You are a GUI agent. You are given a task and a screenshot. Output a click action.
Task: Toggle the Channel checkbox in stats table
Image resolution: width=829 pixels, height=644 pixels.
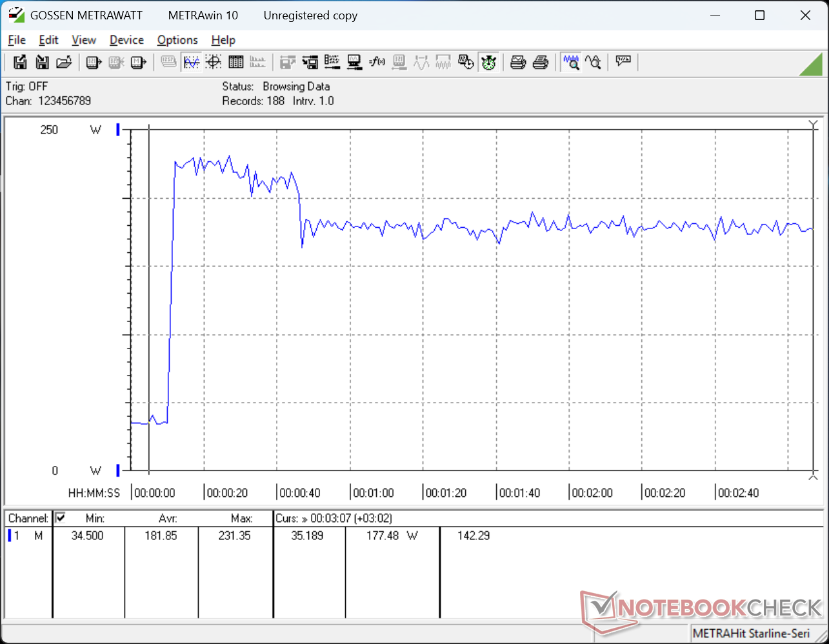pyautogui.click(x=61, y=518)
